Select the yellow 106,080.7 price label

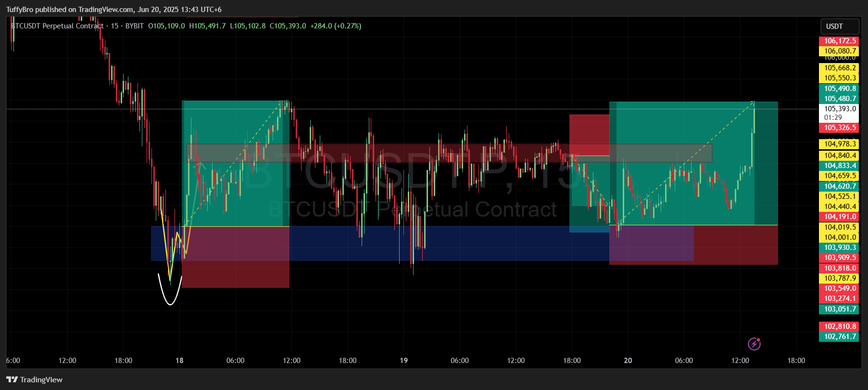[x=839, y=51]
